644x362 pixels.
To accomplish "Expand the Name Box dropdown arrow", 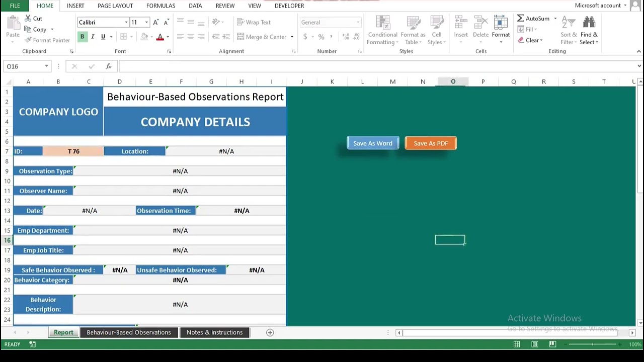I will pos(46,66).
